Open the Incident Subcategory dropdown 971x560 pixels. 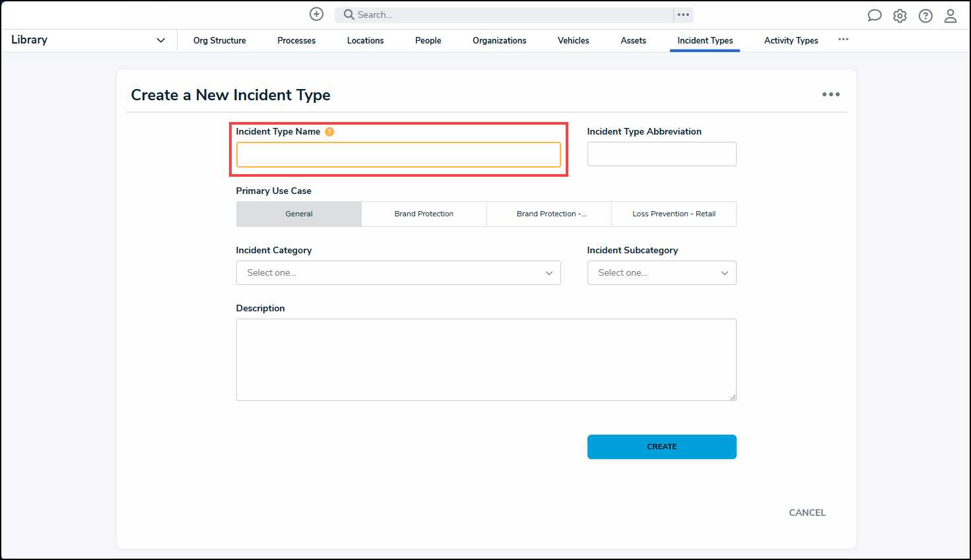tap(661, 273)
